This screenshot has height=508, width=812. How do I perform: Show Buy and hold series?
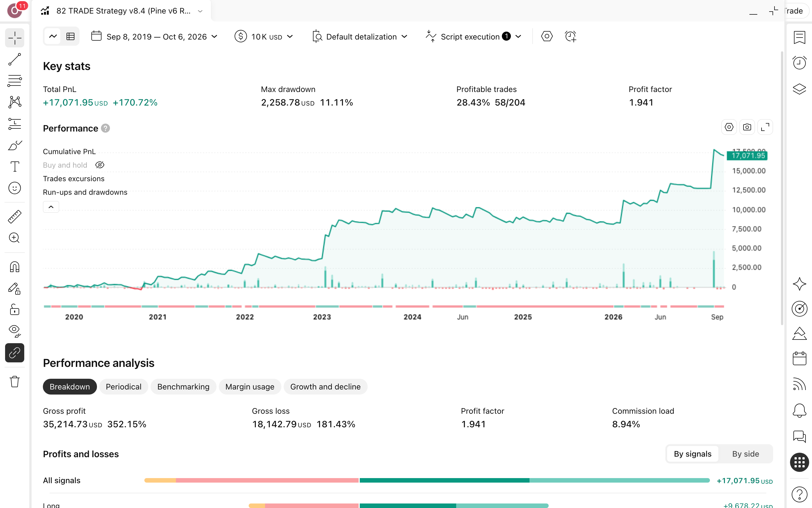[x=100, y=165]
